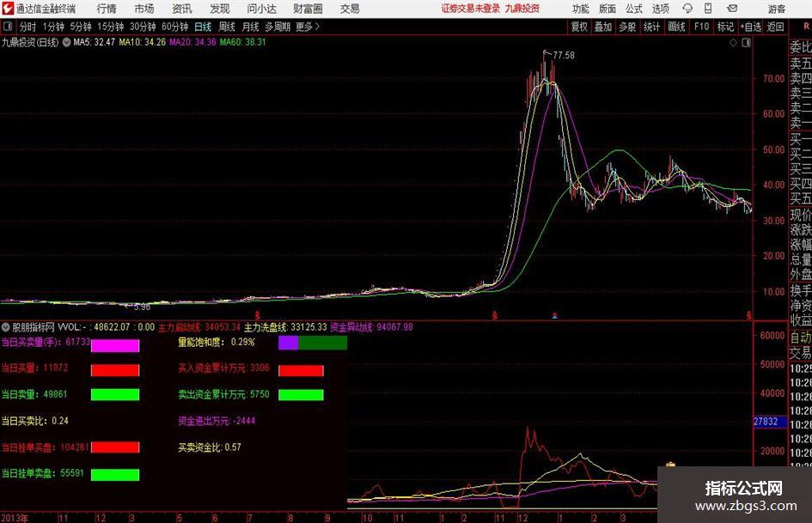Open the 发现 menu
Viewport: 812px width, 523px height.
pos(220,9)
